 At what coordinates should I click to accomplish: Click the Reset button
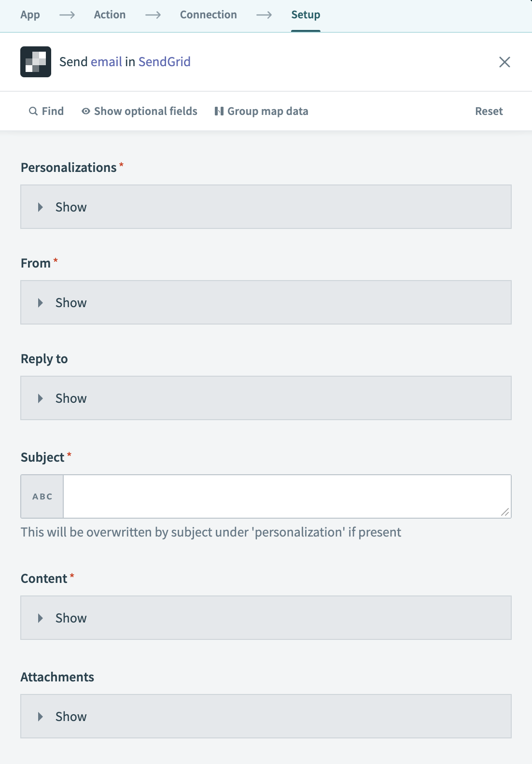tap(489, 111)
